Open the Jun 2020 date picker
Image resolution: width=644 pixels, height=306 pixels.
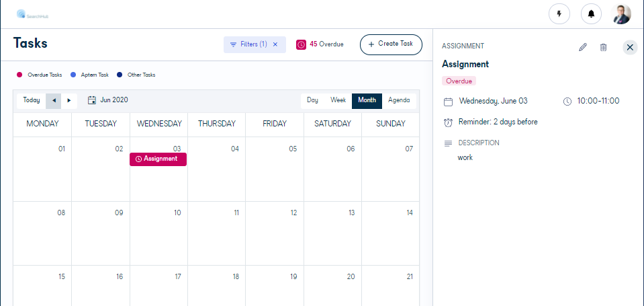coord(107,100)
